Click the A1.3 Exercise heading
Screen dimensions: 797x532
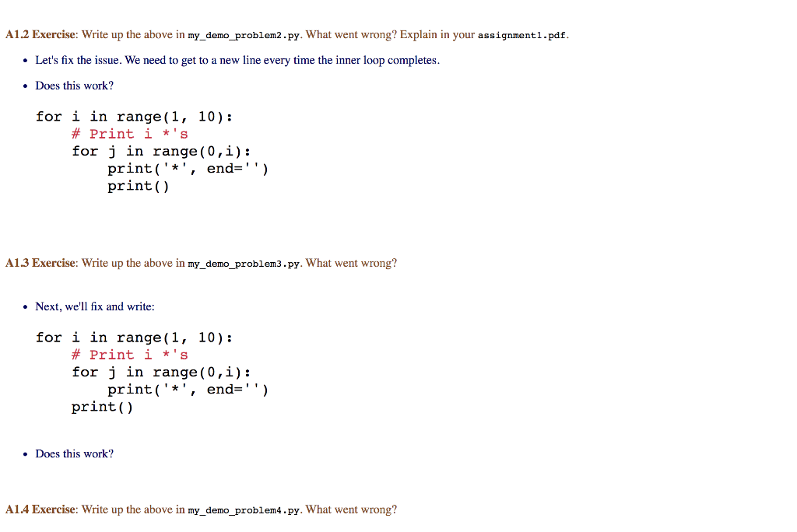(x=40, y=263)
